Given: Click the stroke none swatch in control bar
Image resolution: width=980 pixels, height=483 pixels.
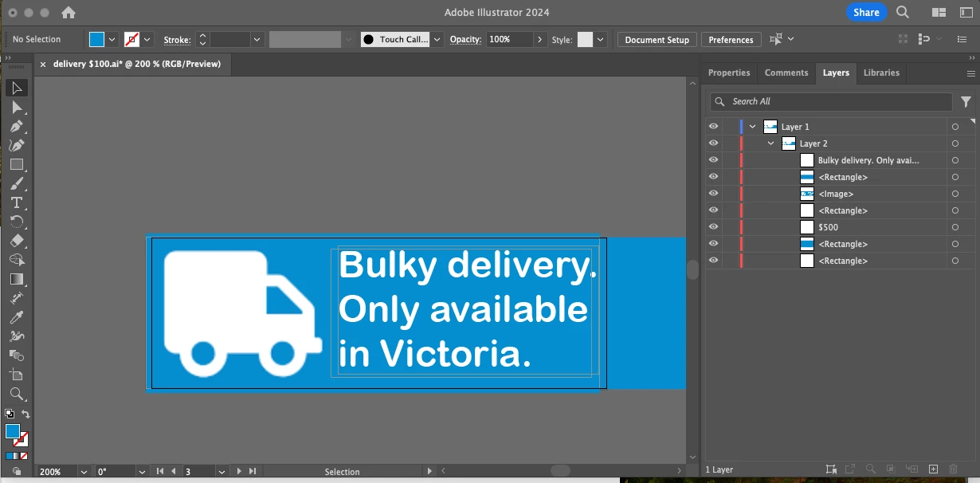Looking at the screenshot, I should point(132,39).
